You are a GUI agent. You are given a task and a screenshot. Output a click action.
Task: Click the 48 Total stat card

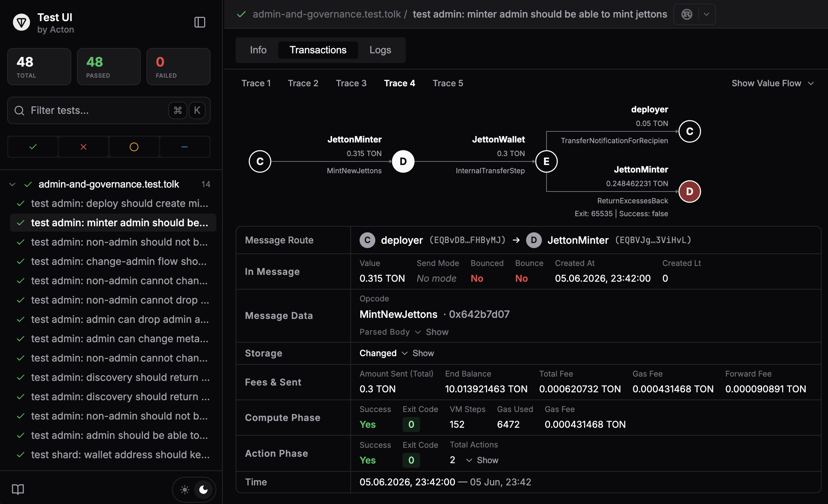(39, 67)
